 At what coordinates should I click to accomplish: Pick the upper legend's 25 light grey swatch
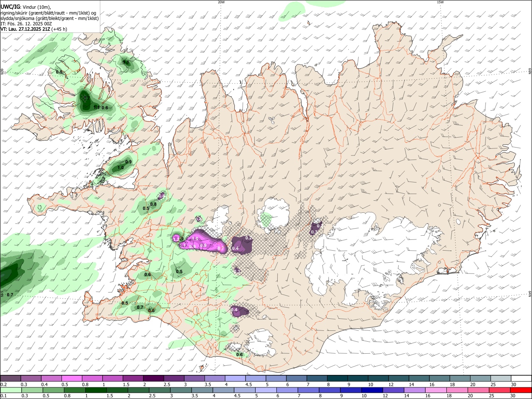pyautogui.click(x=501, y=379)
